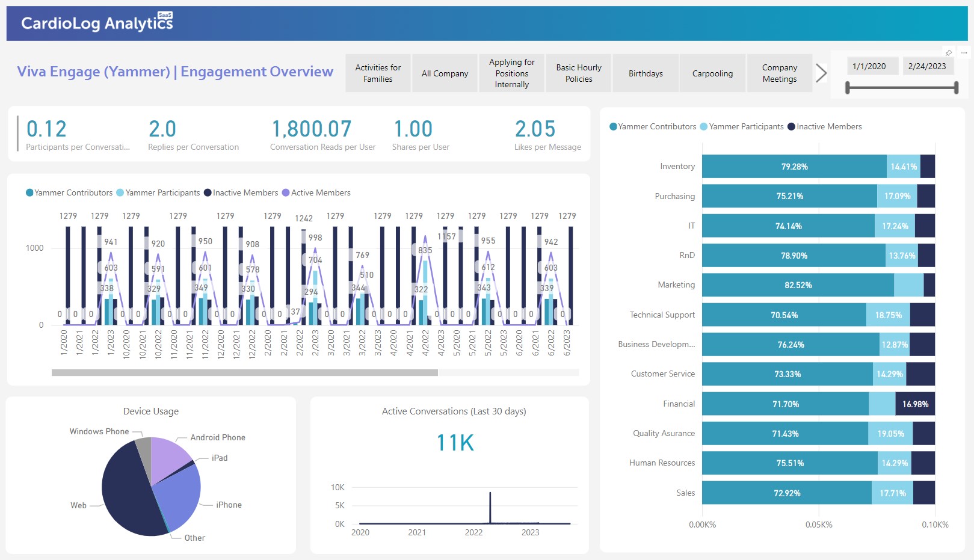The height and width of the screenshot is (560, 974).
Task: Click the 1,800.07 Conversation Reads per User card
Action: (x=322, y=134)
